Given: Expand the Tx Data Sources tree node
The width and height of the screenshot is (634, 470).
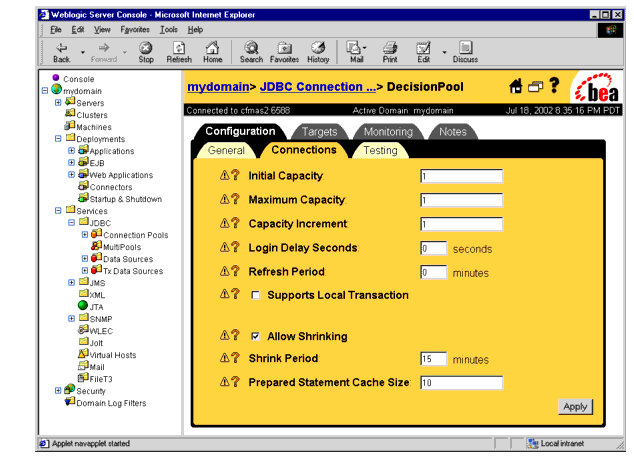Looking at the screenshot, I should [85, 270].
